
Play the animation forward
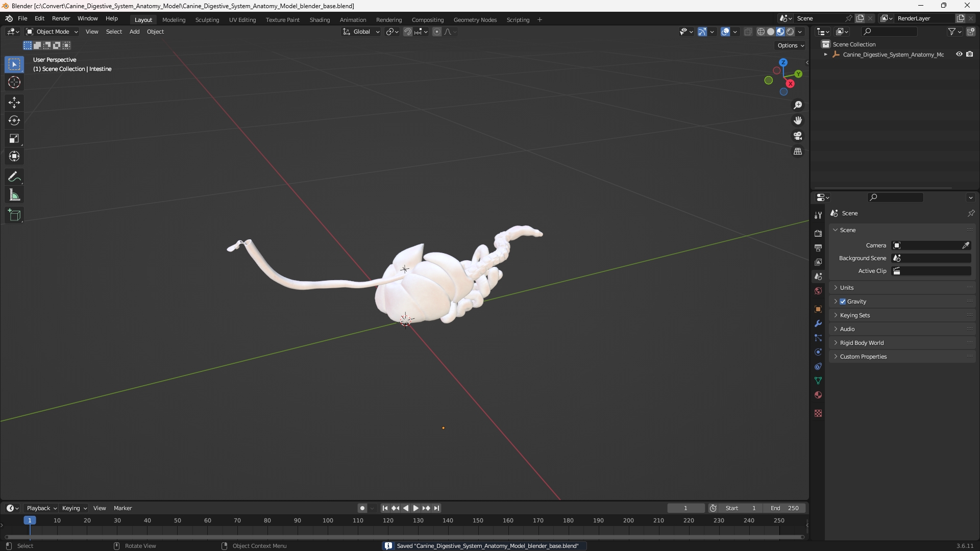[416, 508]
